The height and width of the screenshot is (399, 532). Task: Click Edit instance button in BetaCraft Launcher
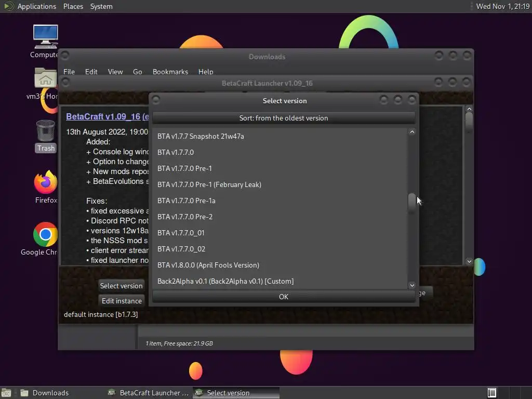point(122,301)
